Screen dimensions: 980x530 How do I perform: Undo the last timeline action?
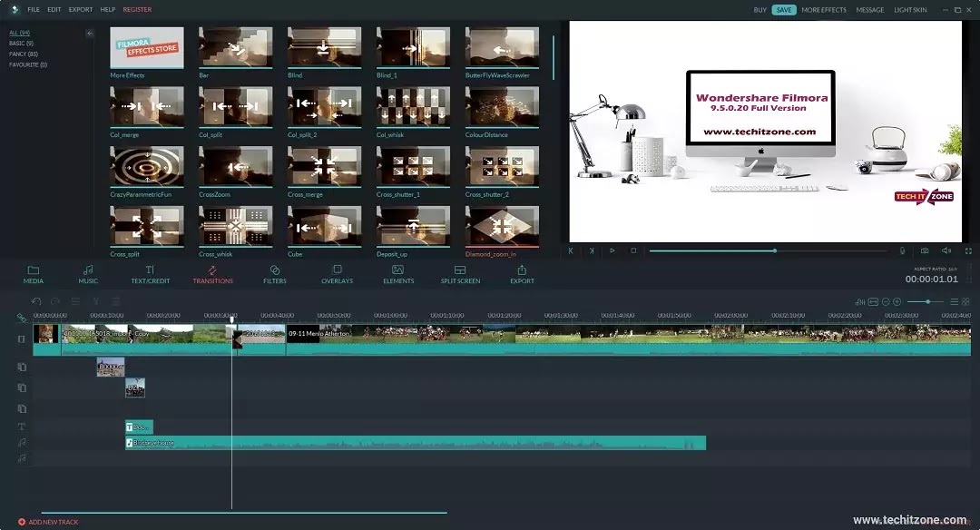(x=36, y=301)
